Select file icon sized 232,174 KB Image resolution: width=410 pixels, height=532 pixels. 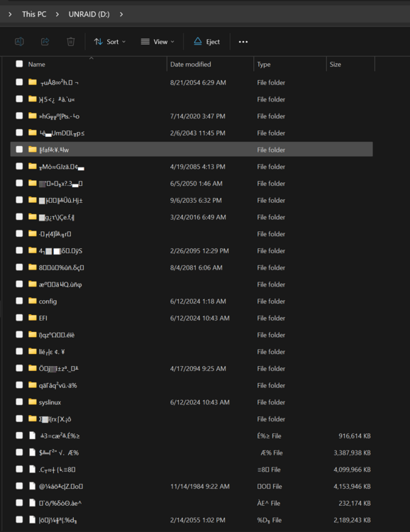click(32, 503)
